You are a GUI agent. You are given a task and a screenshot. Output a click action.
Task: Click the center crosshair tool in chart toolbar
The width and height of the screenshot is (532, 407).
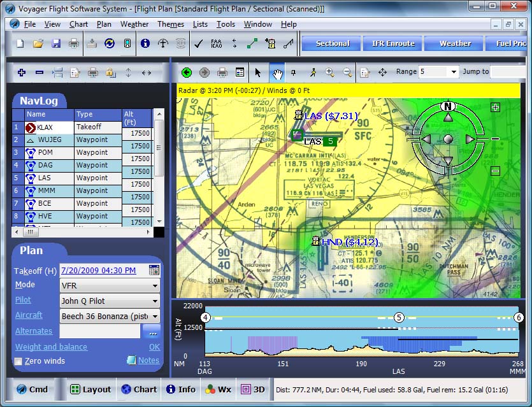click(x=383, y=72)
